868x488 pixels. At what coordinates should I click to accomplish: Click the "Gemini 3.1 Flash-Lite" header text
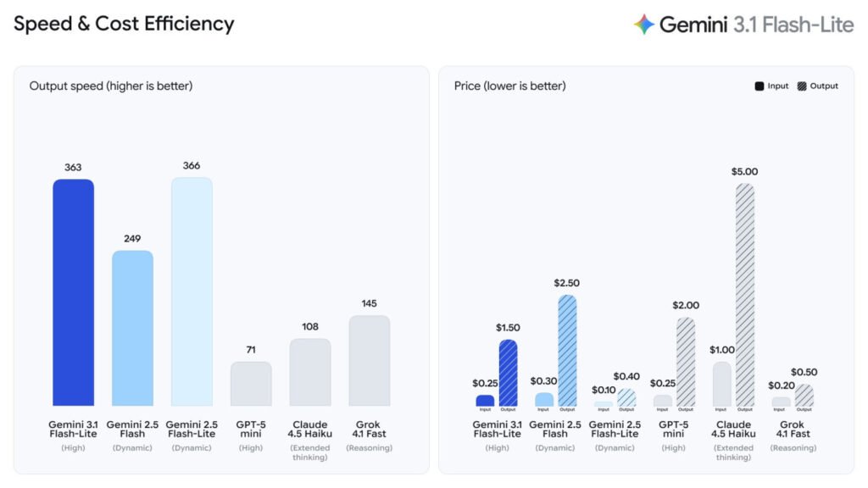coord(756,25)
